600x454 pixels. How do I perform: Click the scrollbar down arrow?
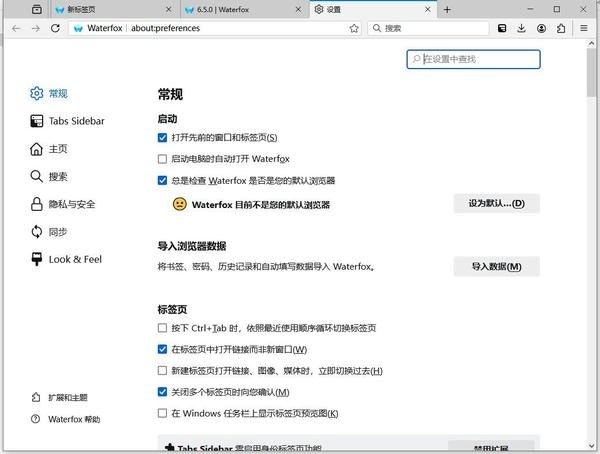point(592,446)
